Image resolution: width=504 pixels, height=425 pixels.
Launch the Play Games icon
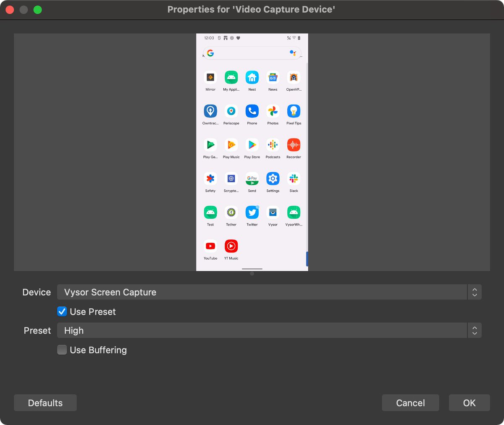point(210,145)
